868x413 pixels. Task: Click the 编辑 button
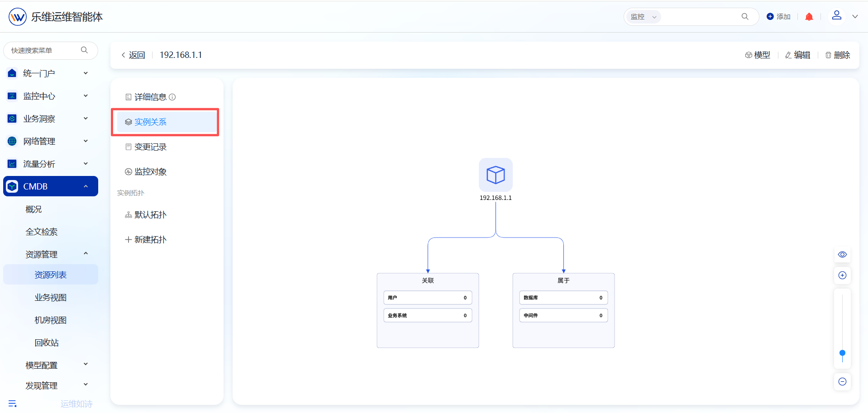tap(798, 55)
